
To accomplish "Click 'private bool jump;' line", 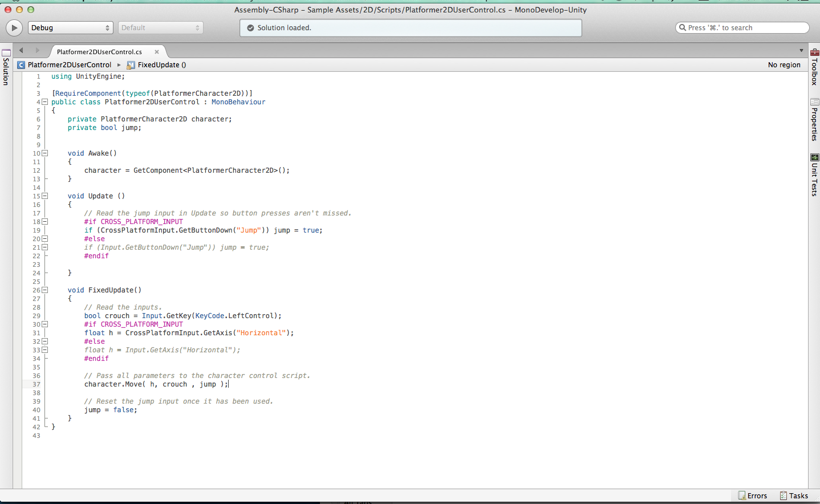I will pos(104,128).
